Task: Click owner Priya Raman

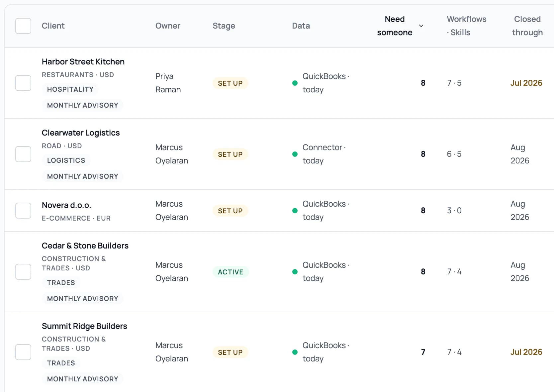Action: click(x=168, y=83)
